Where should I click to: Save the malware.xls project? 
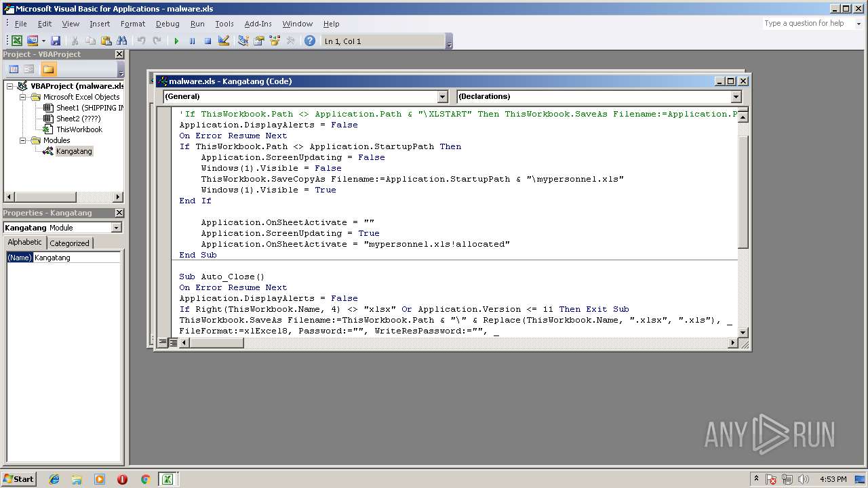[x=56, y=41]
